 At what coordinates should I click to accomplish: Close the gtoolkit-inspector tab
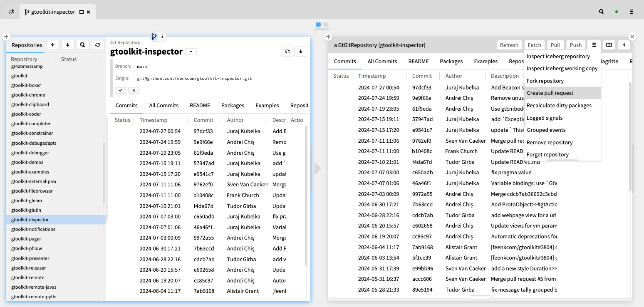point(88,12)
